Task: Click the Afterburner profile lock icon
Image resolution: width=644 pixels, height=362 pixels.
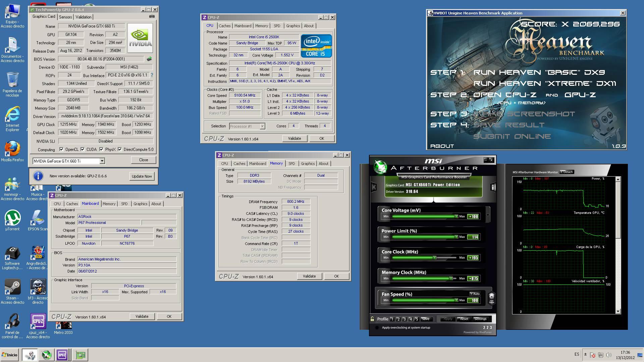Action: 372,319
